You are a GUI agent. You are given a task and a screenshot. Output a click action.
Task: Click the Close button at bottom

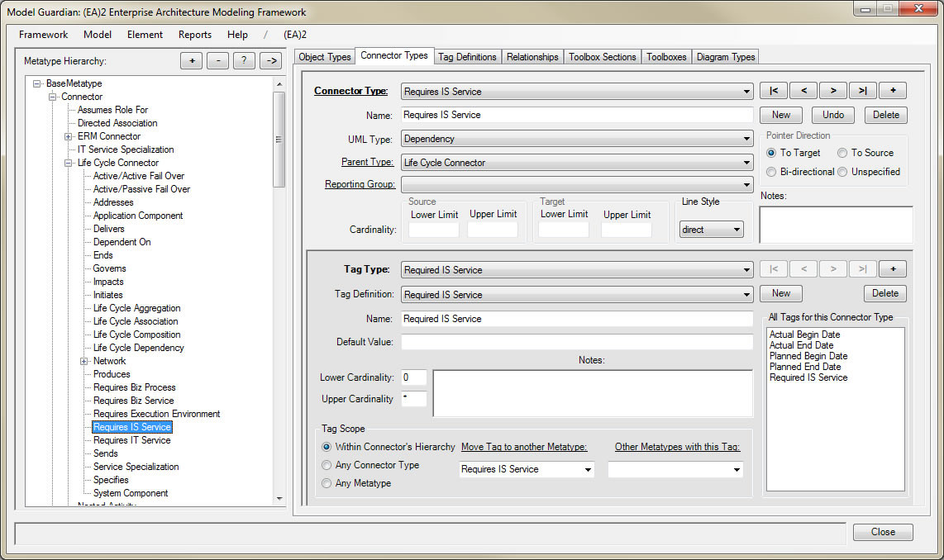(x=883, y=533)
